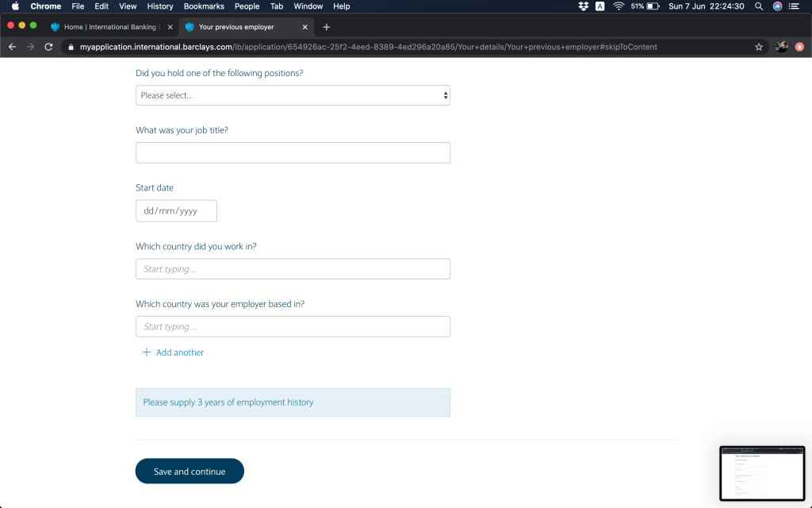Open the History menu

click(160, 6)
